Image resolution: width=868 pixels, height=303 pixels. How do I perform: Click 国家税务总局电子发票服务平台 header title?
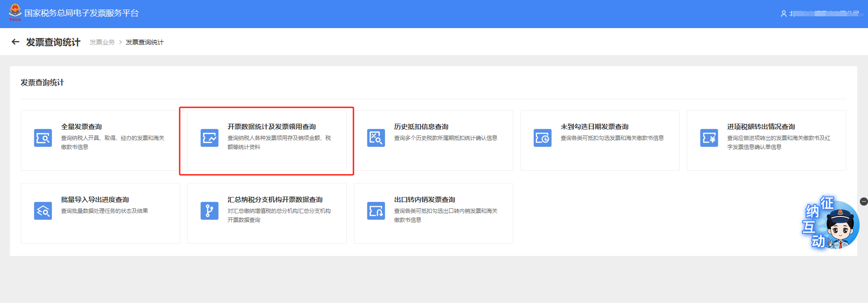81,13
